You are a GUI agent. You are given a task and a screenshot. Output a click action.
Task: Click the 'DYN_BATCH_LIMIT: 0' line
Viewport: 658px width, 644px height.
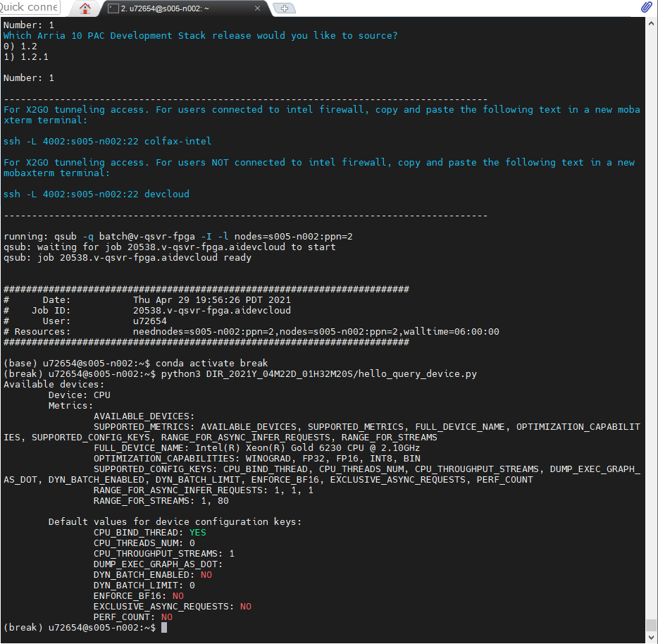[x=144, y=586]
